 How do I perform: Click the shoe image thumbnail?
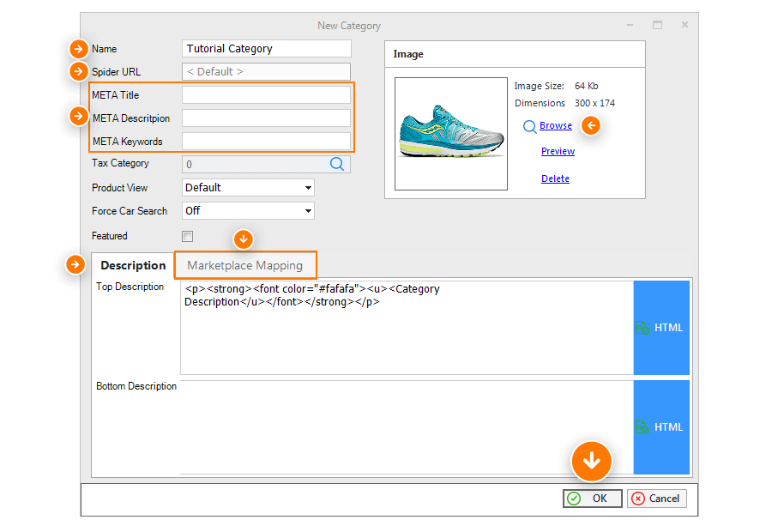(451, 134)
